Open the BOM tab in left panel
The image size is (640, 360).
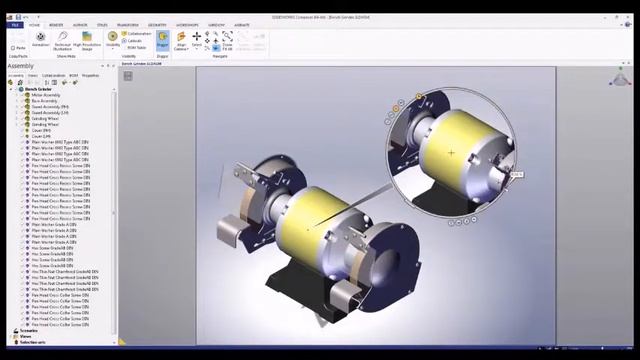point(73,76)
